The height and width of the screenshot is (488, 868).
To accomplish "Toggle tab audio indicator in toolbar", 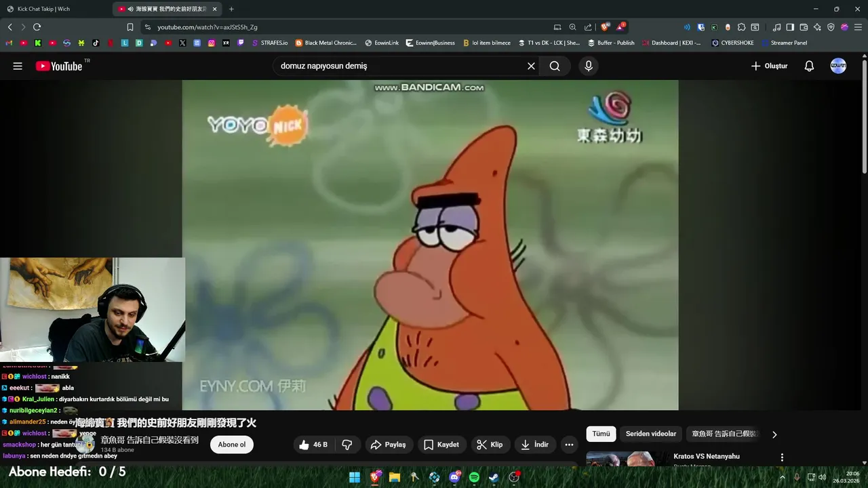I will (687, 27).
